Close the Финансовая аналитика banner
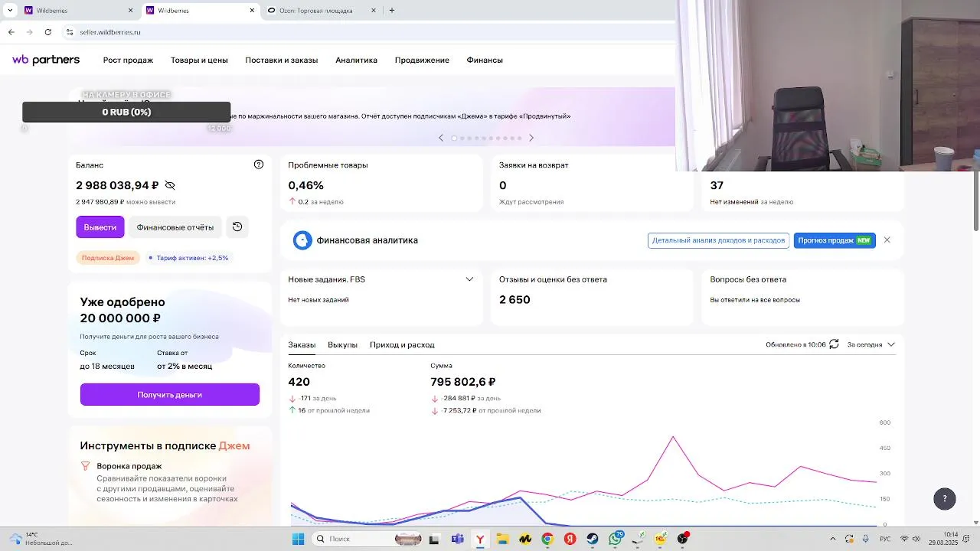Viewport: 980px width, 551px height. tap(887, 240)
